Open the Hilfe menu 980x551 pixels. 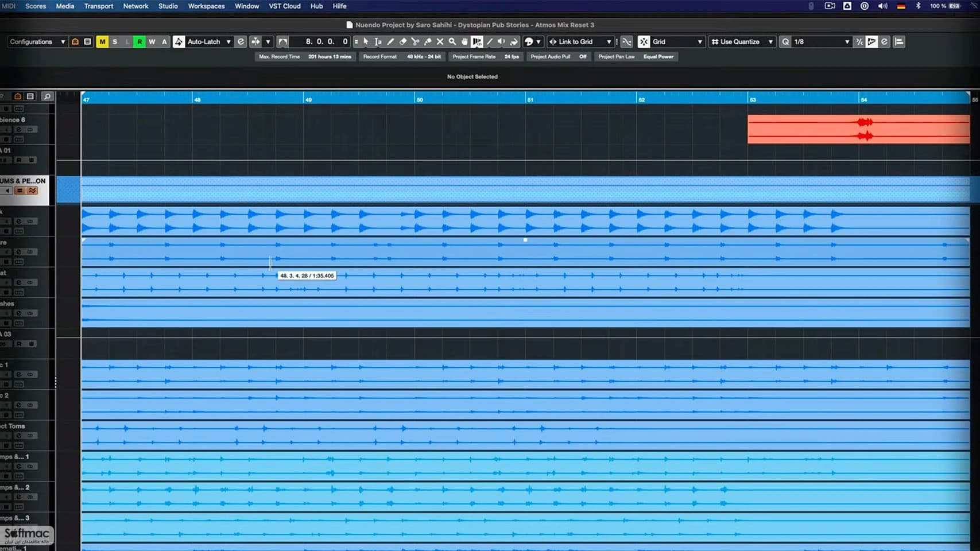pos(339,6)
